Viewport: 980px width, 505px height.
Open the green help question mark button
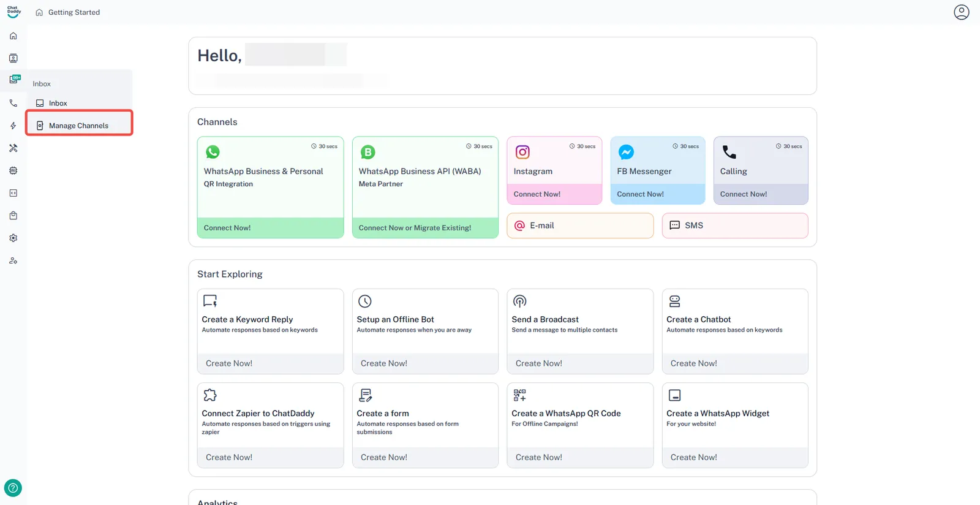click(13, 488)
